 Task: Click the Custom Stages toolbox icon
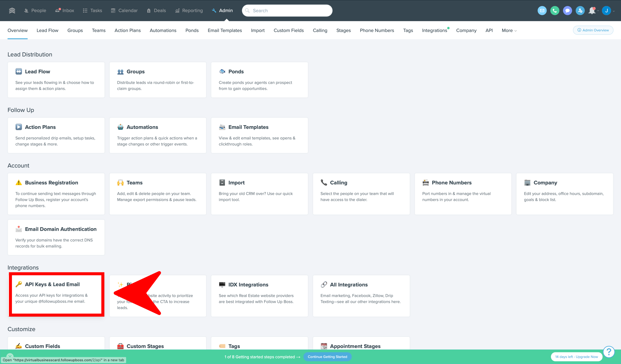point(120,346)
